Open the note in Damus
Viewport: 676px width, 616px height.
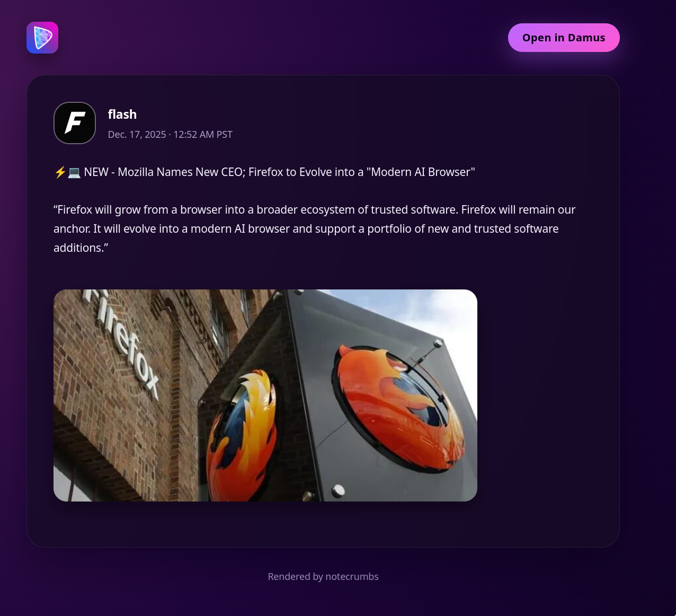point(564,38)
